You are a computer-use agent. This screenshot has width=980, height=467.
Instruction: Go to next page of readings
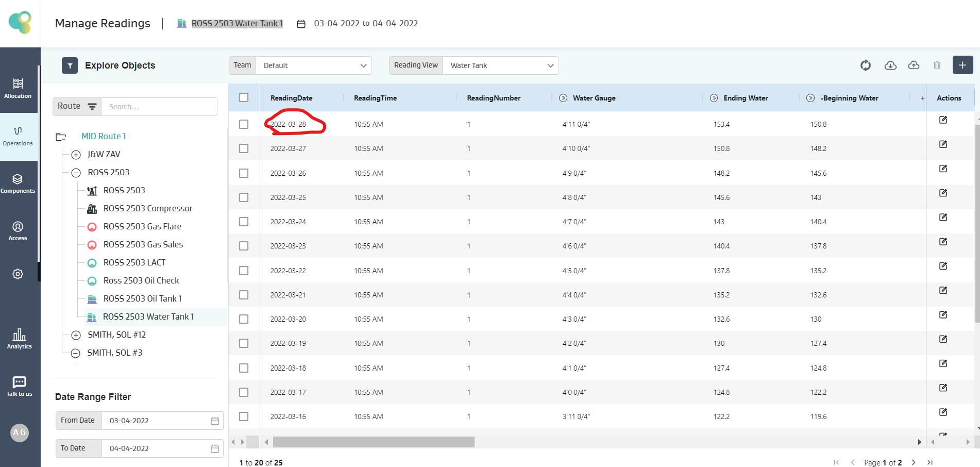tap(914, 462)
